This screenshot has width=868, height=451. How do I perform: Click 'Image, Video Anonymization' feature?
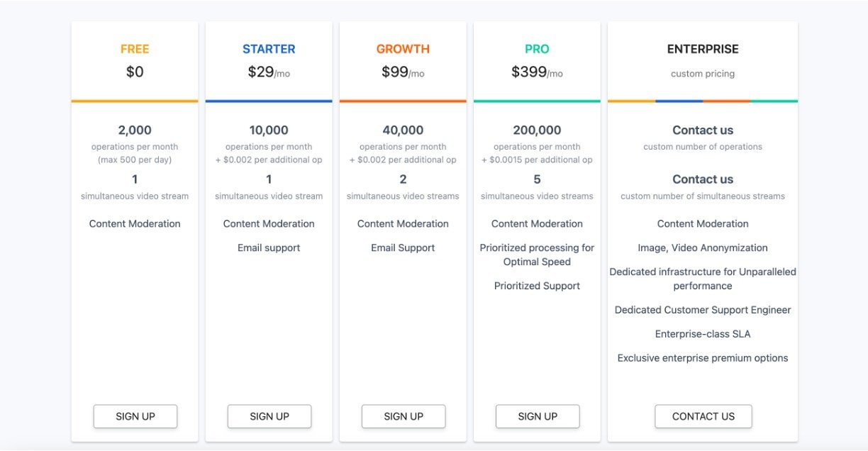703,247
